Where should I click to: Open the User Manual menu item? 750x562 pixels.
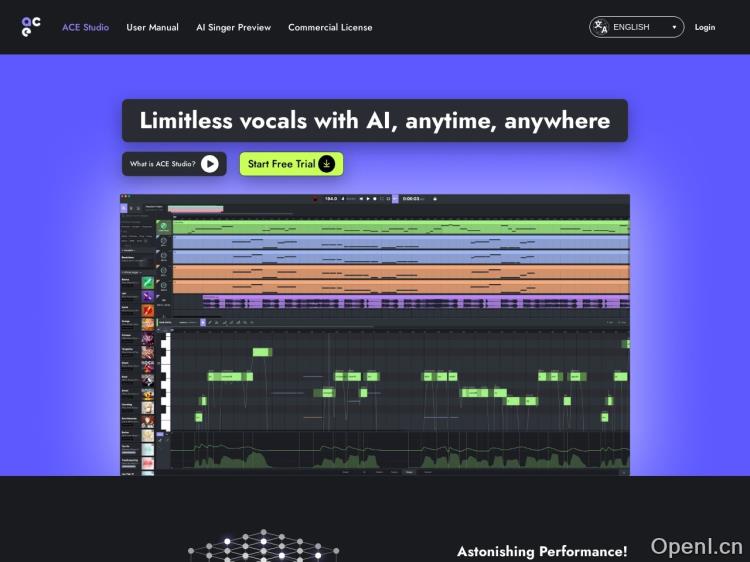(152, 27)
